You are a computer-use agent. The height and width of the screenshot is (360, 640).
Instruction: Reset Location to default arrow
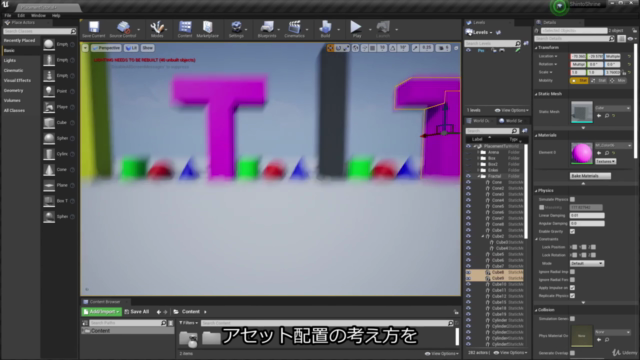[x=629, y=56]
